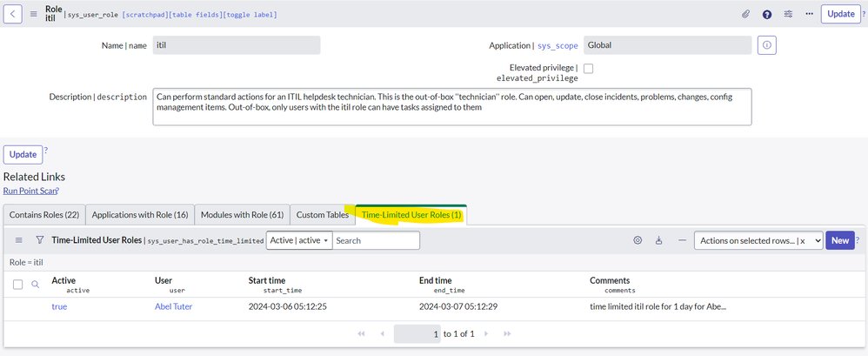Click the time limited itil role comment
The height and width of the screenshot is (356, 868).
tap(658, 306)
